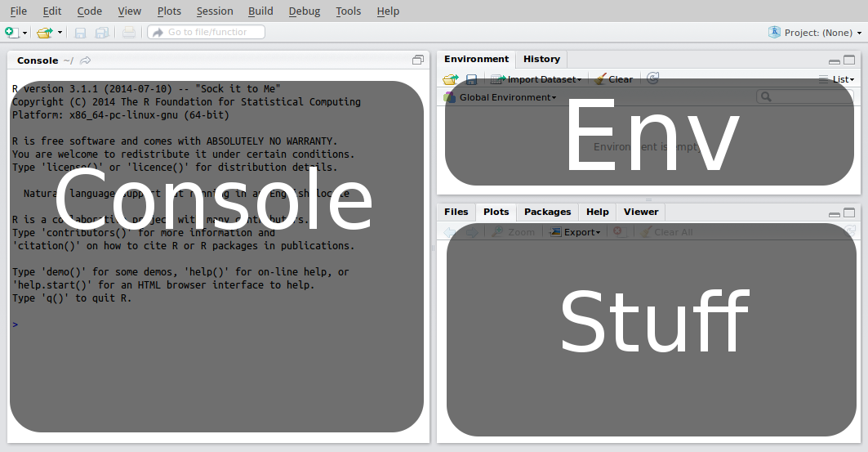
Task: Click the Clear button in Environment pane
Action: pos(614,79)
